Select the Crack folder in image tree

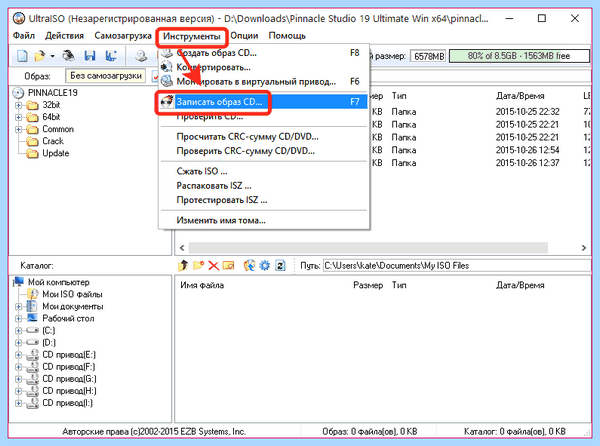53,141
